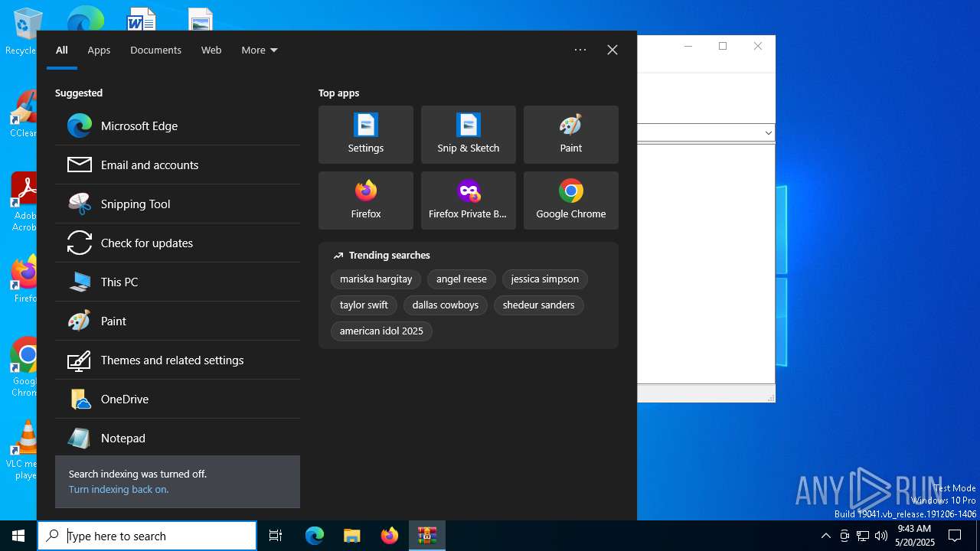Click the Windows Start button
The width and height of the screenshot is (980, 551).
(x=18, y=536)
